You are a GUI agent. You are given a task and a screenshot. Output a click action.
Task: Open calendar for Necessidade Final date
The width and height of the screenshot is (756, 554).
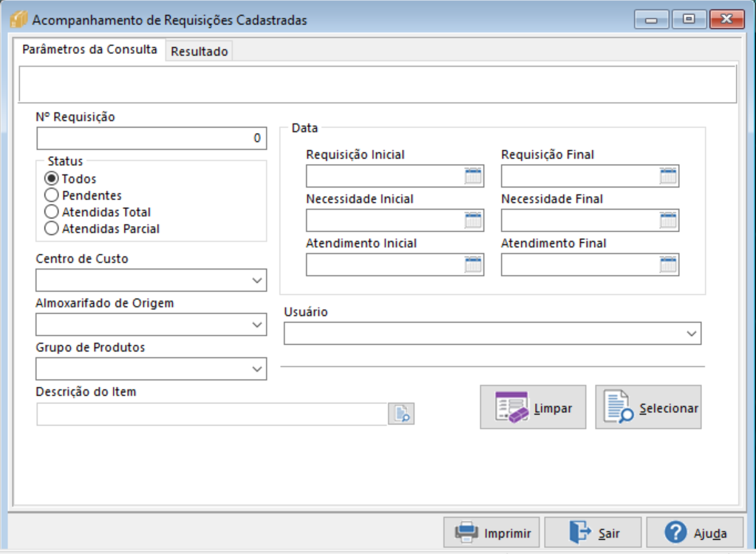pos(668,220)
